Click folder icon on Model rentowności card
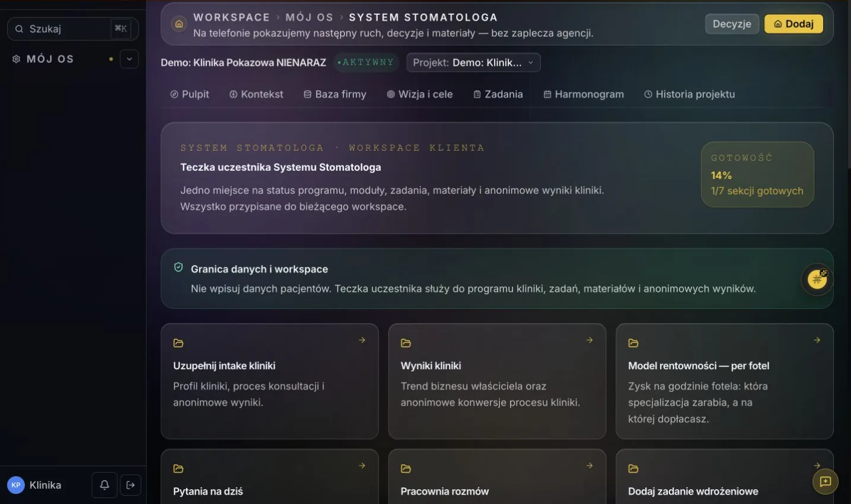Screen dimensions: 851x504 [633, 343]
